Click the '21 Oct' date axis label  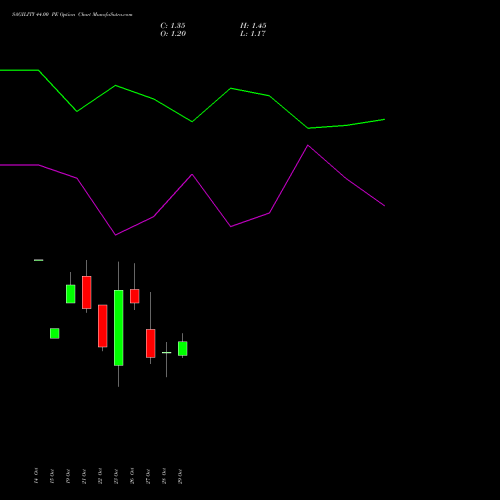click(x=84, y=476)
